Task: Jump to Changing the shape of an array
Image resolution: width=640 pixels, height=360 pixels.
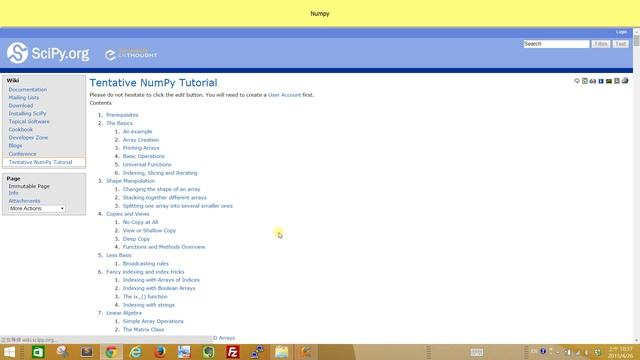Action: pos(162,189)
